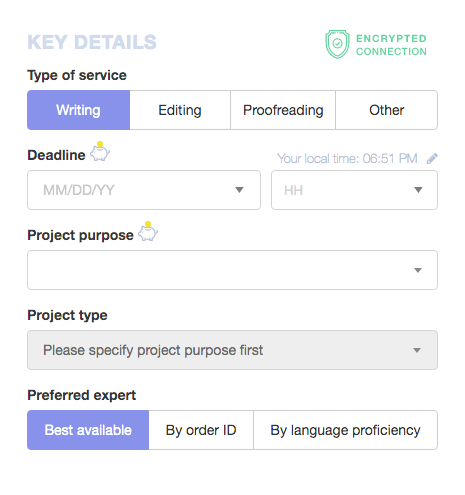This screenshot has height=495, width=465.
Task: Pick By language proficiency expert option
Action: pos(346,430)
